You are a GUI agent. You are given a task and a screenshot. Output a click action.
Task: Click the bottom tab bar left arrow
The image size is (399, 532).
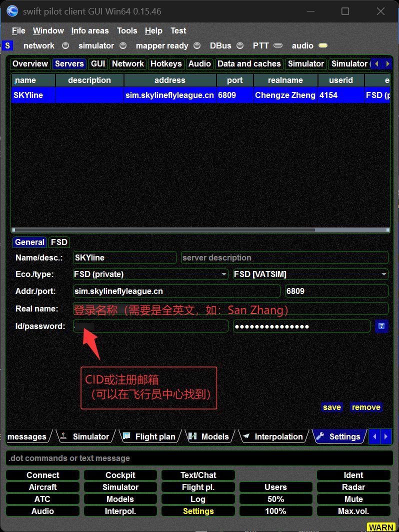click(374, 436)
